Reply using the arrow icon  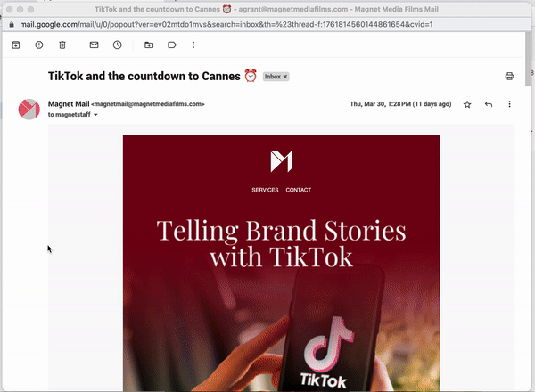tap(489, 104)
